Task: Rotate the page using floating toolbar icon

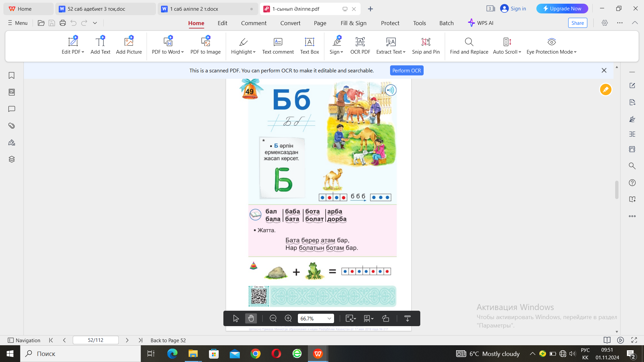Action: pyautogui.click(x=386, y=318)
